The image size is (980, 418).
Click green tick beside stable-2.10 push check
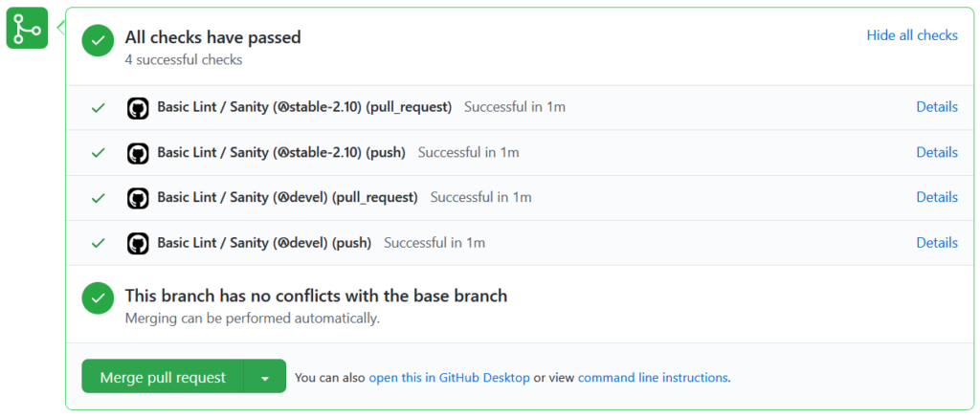click(98, 153)
